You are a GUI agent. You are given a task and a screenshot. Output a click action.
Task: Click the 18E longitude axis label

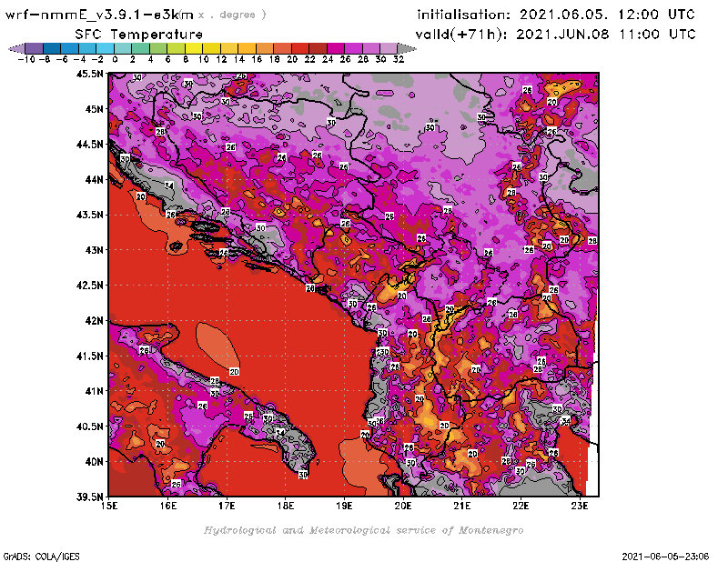(286, 506)
